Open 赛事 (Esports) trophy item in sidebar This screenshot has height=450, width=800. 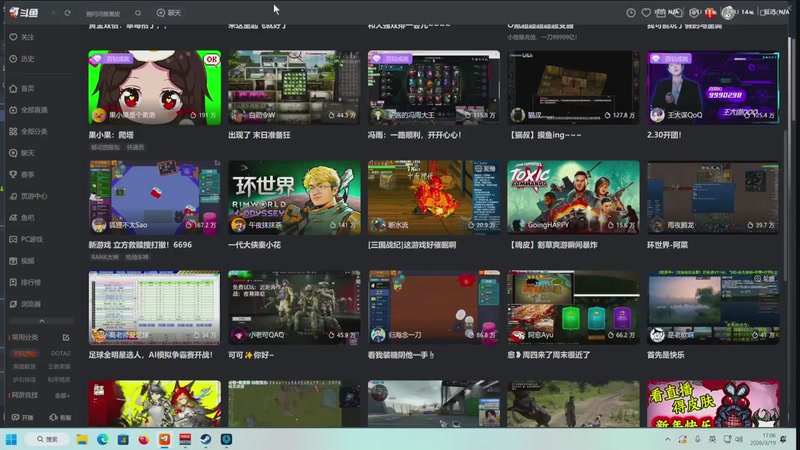pyautogui.click(x=22, y=174)
